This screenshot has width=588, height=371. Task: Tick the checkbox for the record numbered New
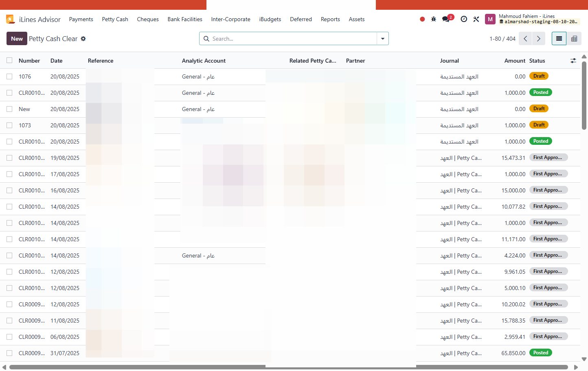tap(9, 109)
